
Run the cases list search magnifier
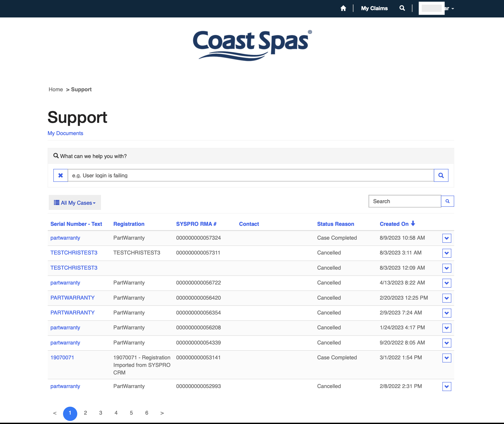tap(448, 201)
